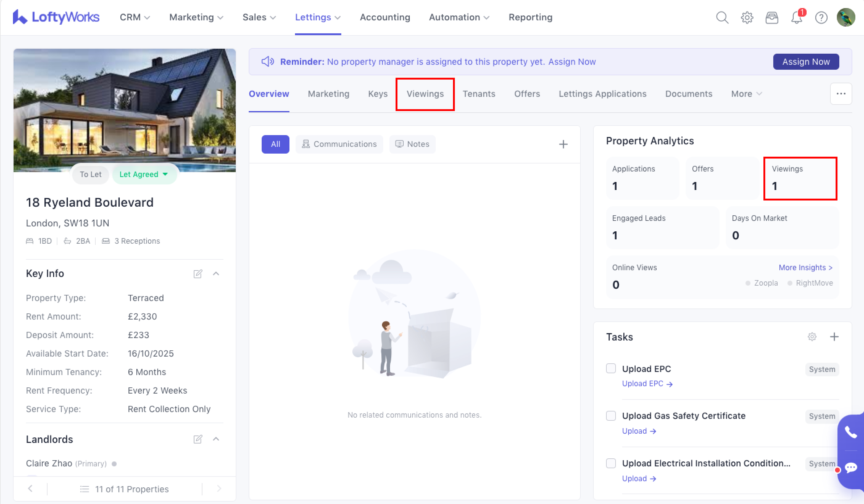This screenshot has width=864, height=504.
Task: Tick the Electrical Installation Condition task checkbox
Action: [x=611, y=463]
